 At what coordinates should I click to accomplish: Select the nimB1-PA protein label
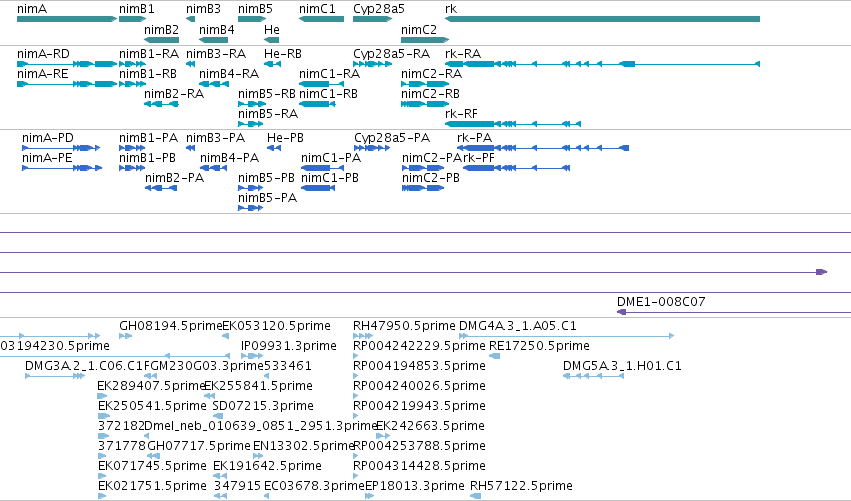pos(148,138)
